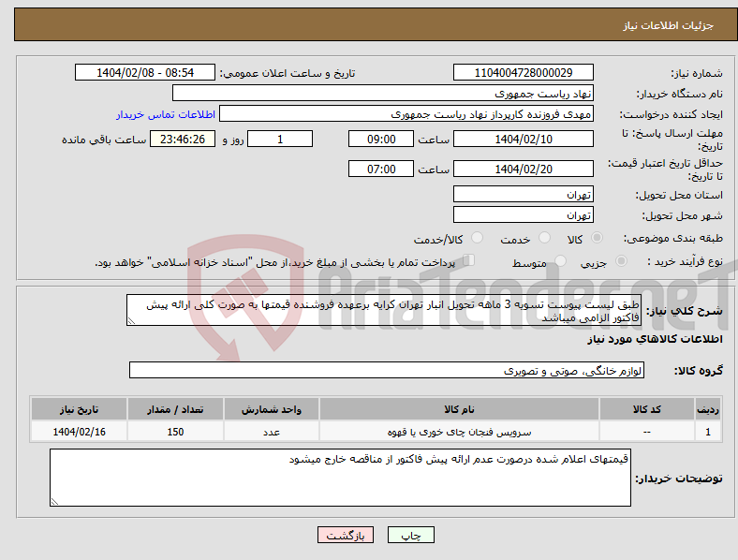Click delivery province field تهران
This screenshot has height=560, width=738.
524,195
